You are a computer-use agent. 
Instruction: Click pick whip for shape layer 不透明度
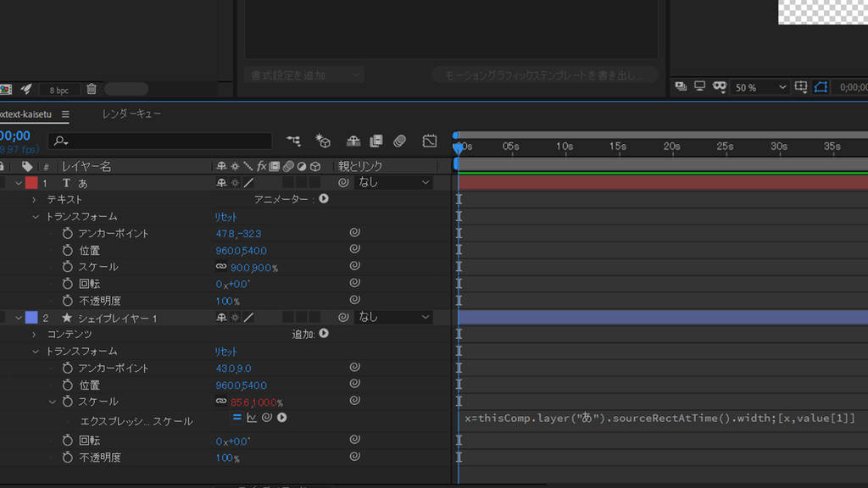[355, 457]
